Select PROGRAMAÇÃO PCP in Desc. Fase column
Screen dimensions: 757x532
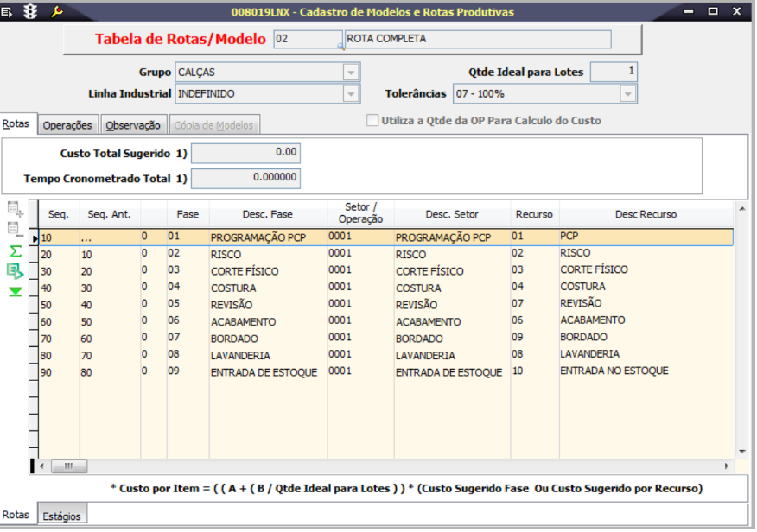point(258,237)
